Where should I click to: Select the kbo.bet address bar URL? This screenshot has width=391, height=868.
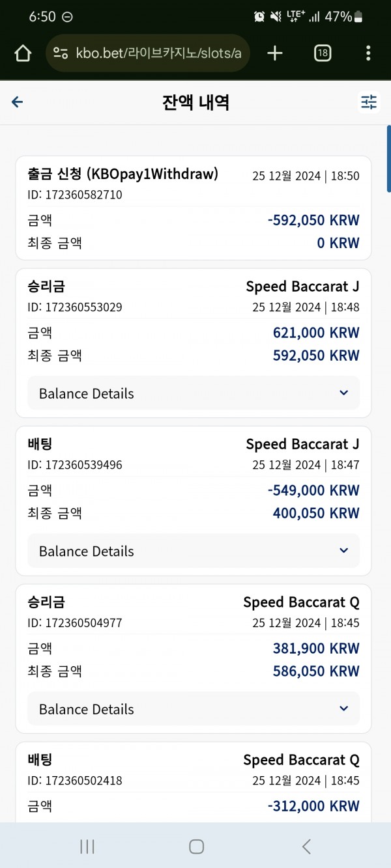(159, 53)
